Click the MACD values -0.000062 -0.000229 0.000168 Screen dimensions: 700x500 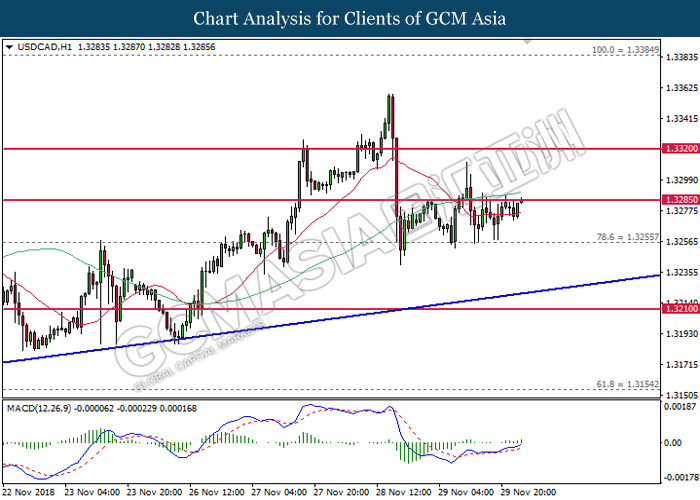135,408
